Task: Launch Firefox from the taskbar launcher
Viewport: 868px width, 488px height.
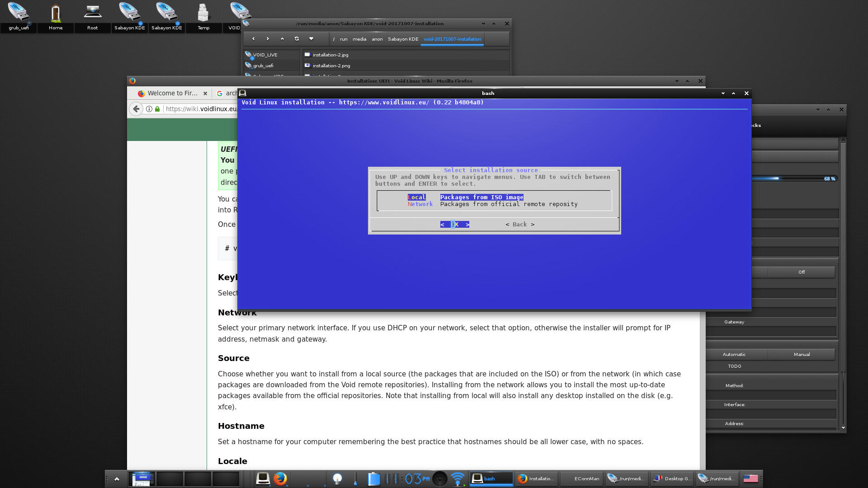Action: [280, 479]
